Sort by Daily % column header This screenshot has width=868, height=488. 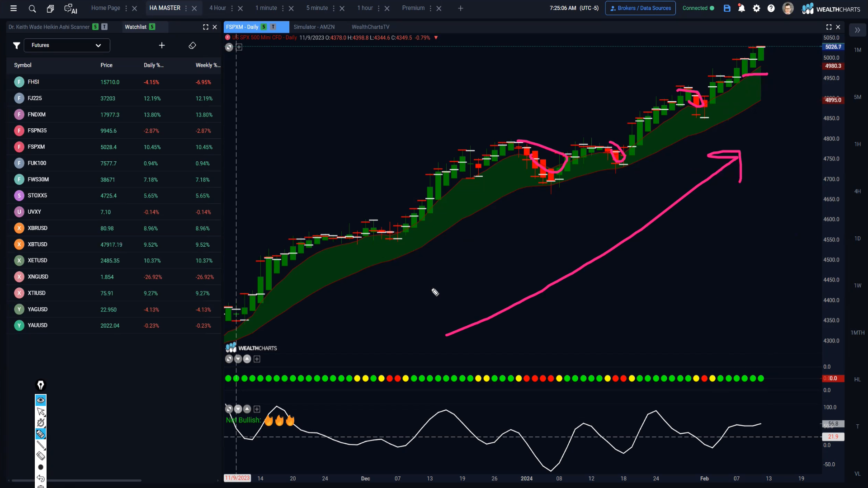tap(154, 65)
